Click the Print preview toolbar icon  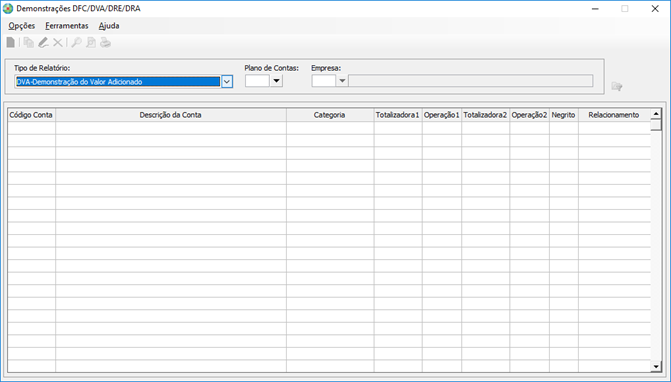(x=91, y=42)
